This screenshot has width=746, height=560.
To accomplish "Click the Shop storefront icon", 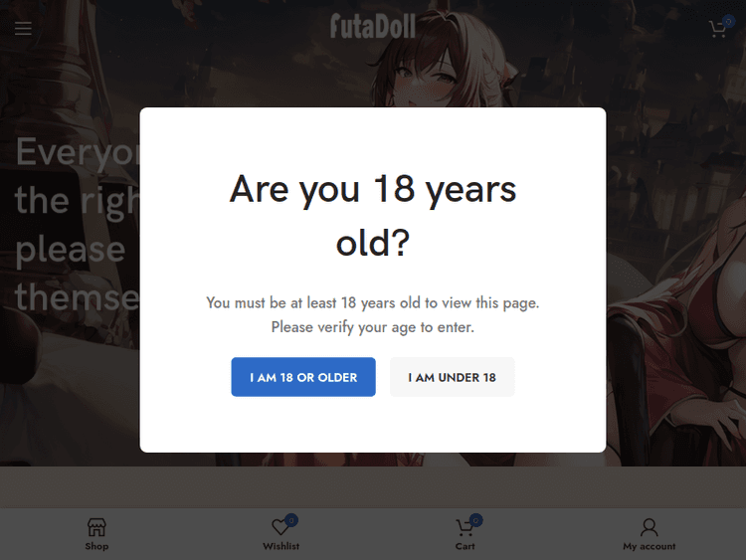I will (96, 527).
